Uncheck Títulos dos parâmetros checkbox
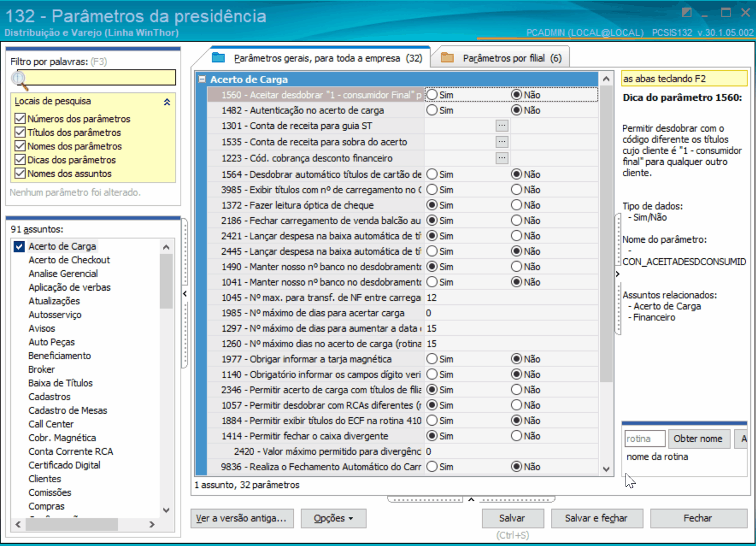 point(20,132)
